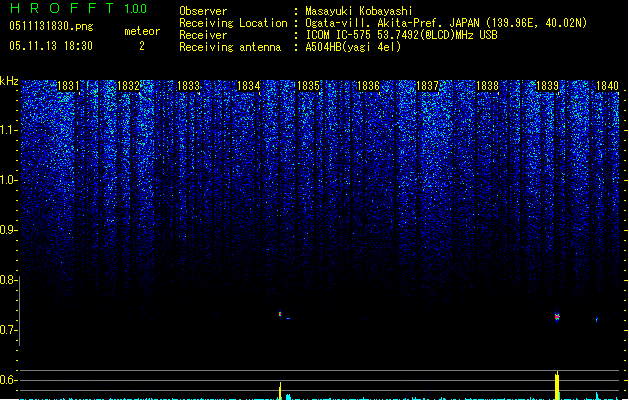Click the ICOM IC-575 receiver text

[401, 35]
